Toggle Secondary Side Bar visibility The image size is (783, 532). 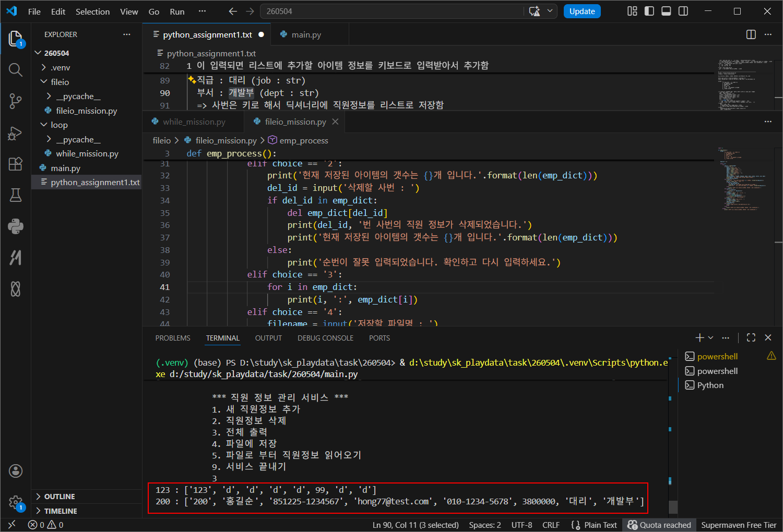pos(683,11)
